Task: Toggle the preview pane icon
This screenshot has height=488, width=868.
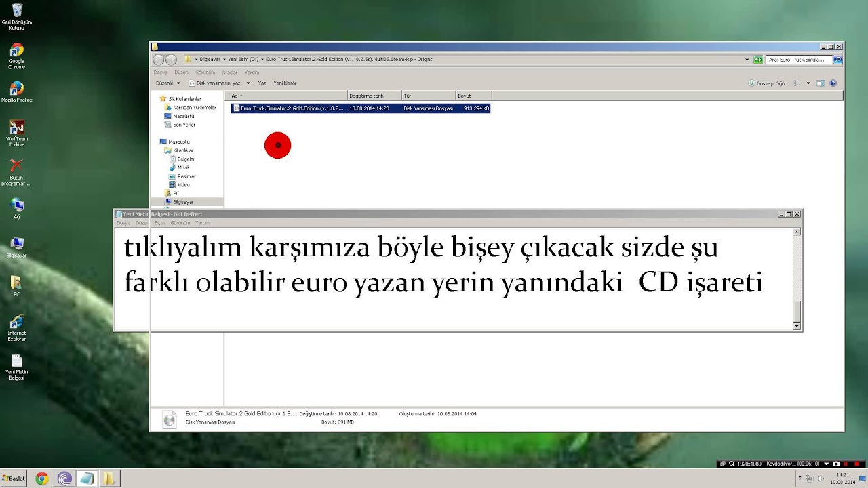Action: pos(820,83)
